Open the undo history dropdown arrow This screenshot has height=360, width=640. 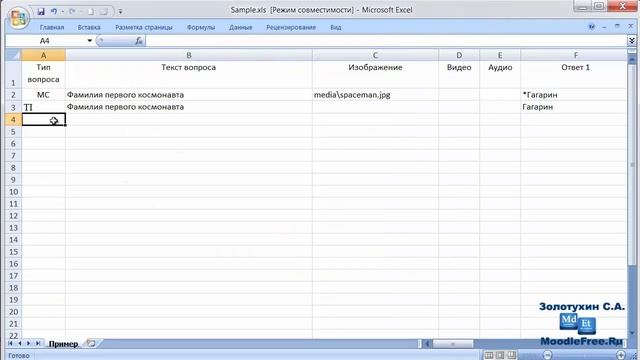coord(63,12)
